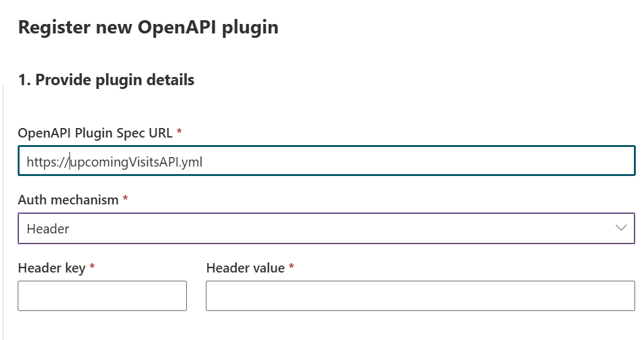Screen dimensions: 644x340
Task: Click the "https://" prefix in the URL field
Action: pyautogui.click(x=47, y=162)
